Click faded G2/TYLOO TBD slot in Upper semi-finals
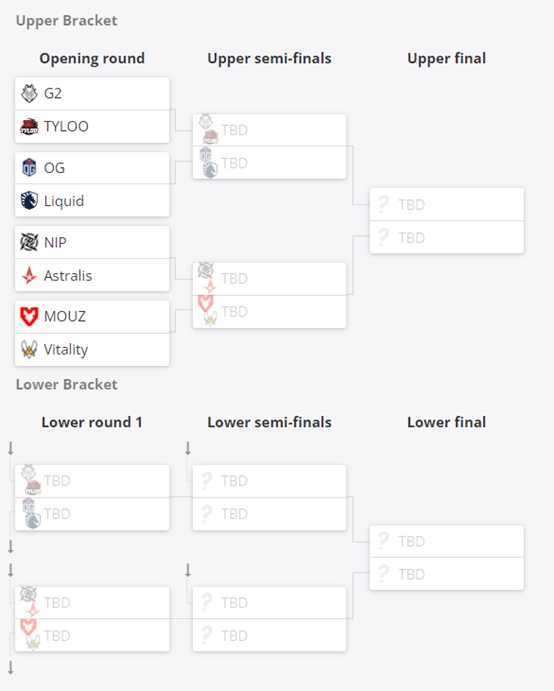 [x=269, y=130]
